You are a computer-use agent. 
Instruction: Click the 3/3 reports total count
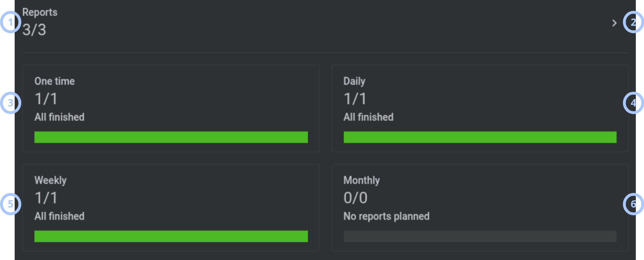pyautogui.click(x=34, y=29)
